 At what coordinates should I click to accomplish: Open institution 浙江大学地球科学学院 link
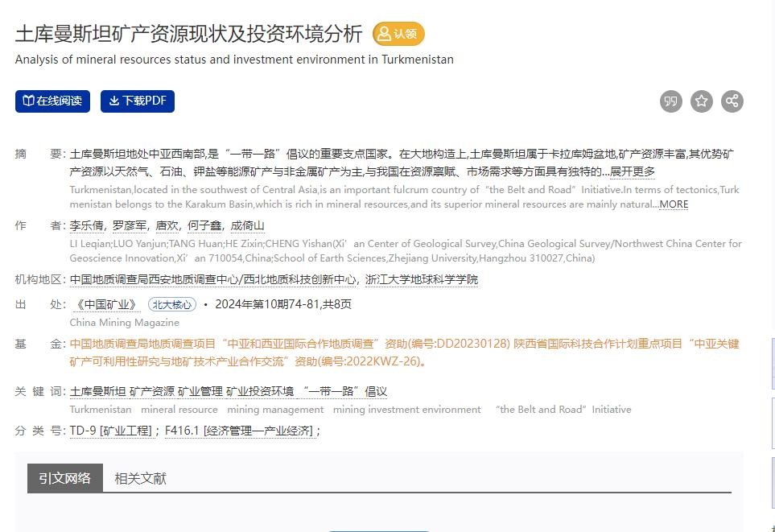tap(422, 279)
